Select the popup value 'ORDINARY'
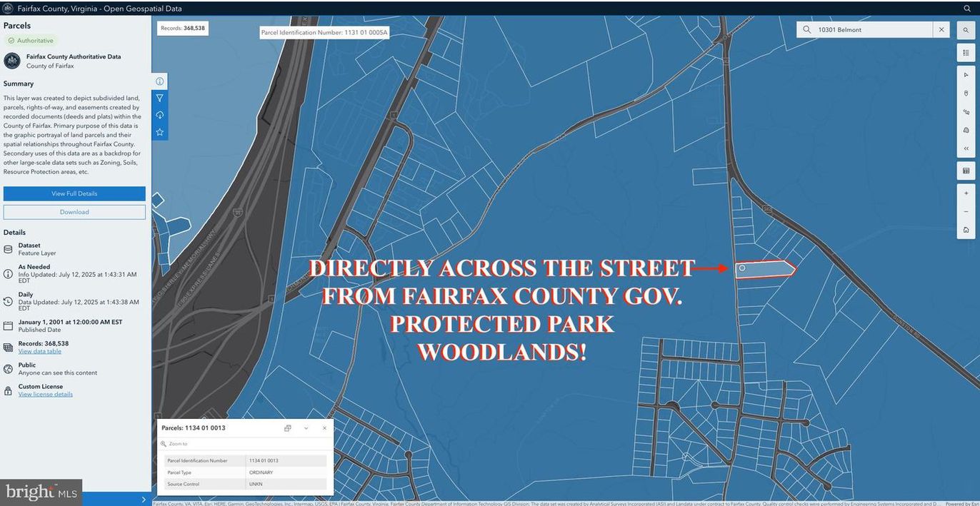The image size is (980, 506). coord(261,472)
